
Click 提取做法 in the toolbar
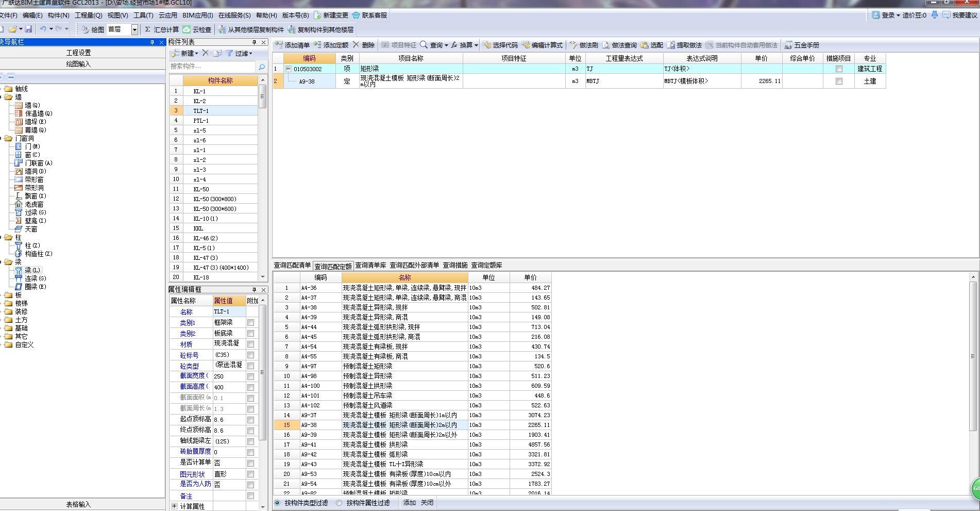pos(684,45)
